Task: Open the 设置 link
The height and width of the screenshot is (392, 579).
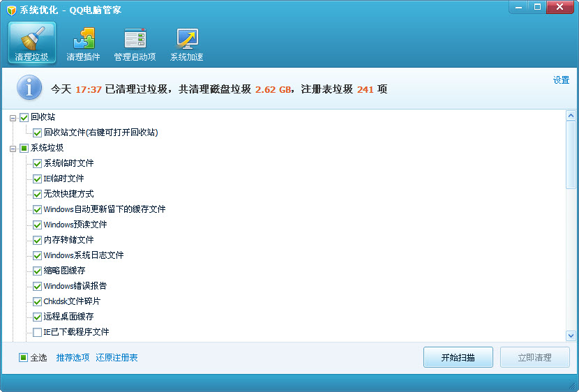Action: [x=561, y=80]
